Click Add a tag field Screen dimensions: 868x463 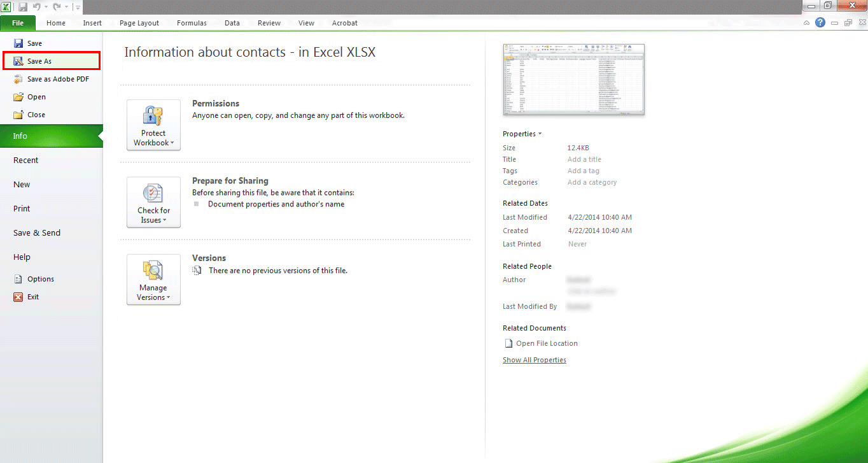[x=584, y=171]
